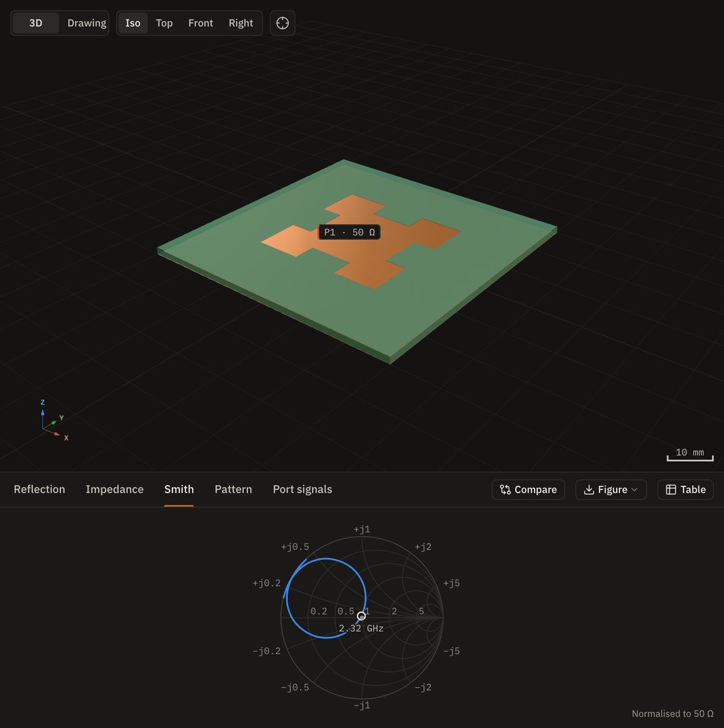
Task: Click the +j0.5 Smith chart label
Action: click(x=295, y=547)
